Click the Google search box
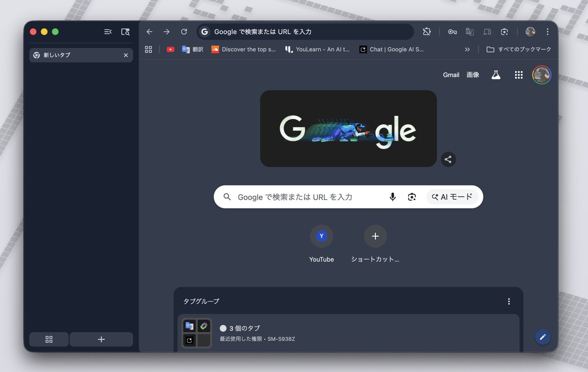The image size is (588, 372). click(x=348, y=197)
